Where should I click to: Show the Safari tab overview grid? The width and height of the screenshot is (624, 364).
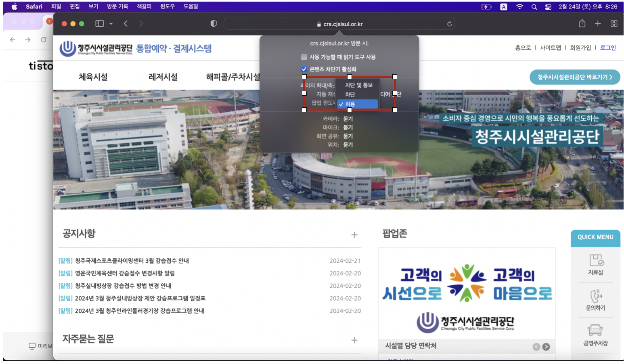coord(614,24)
